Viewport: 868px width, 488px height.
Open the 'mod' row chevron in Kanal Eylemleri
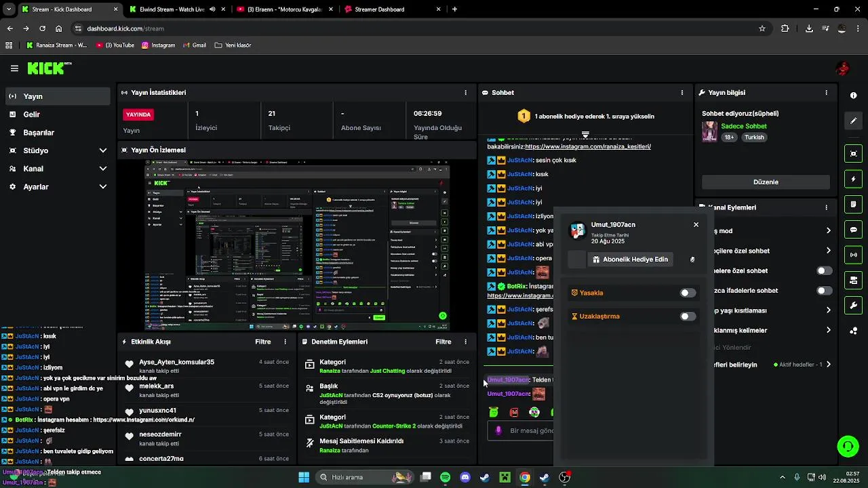pyautogui.click(x=828, y=231)
